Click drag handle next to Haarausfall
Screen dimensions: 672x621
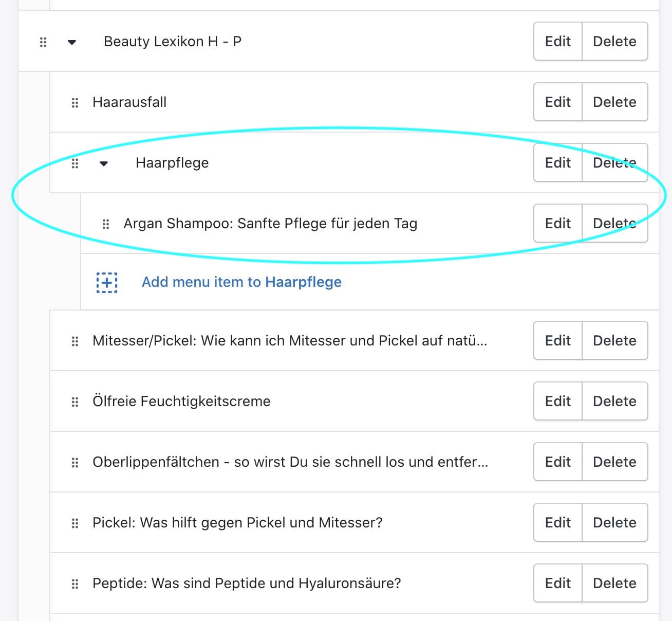(x=75, y=102)
